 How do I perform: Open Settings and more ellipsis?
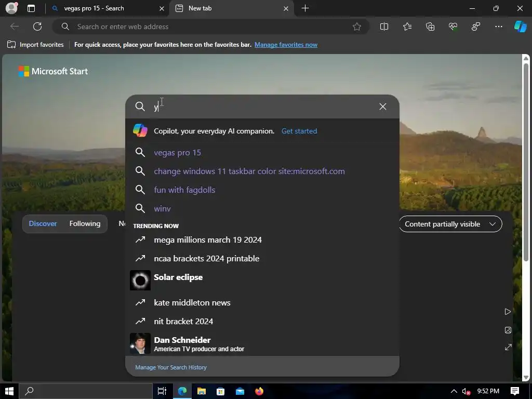(x=498, y=26)
